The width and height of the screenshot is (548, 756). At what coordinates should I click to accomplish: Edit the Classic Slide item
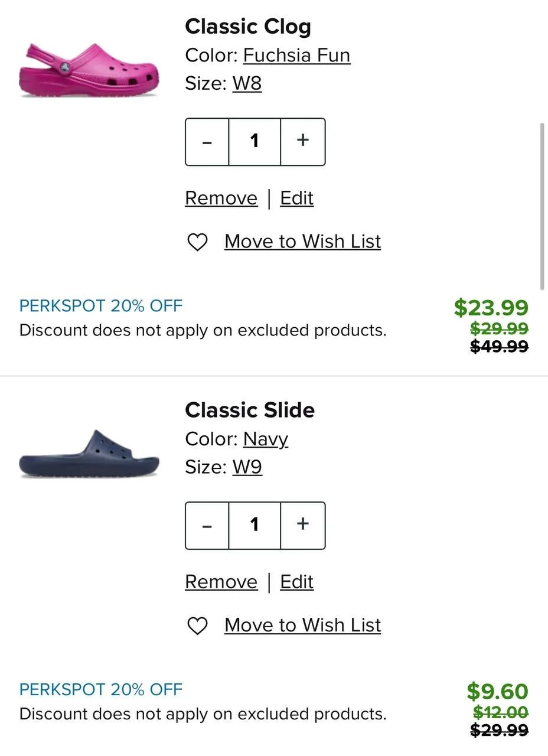296,582
